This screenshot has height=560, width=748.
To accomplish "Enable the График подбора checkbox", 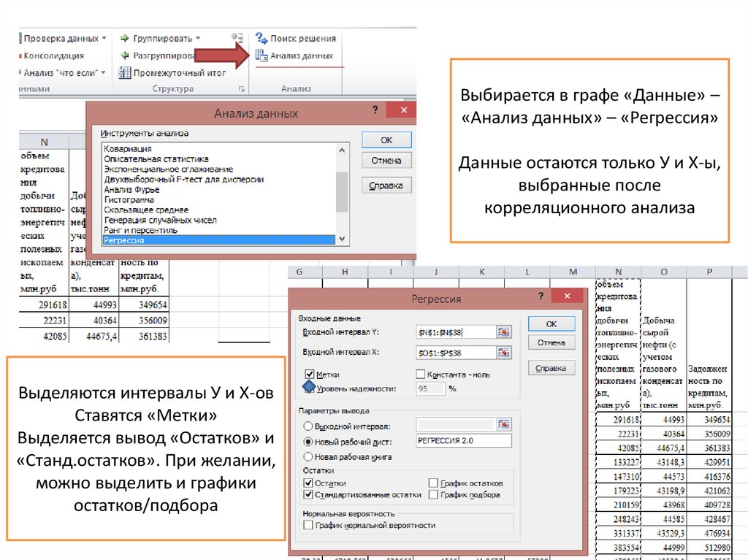I will point(433,494).
